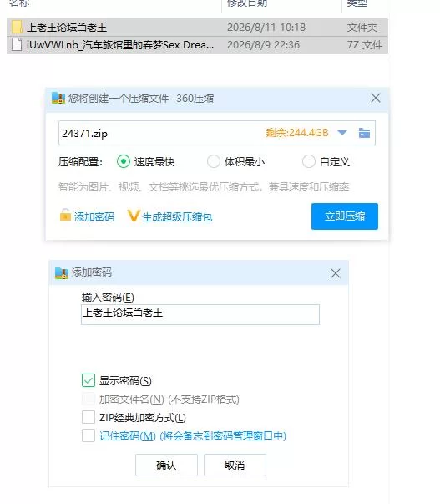This screenshot has height=504, width=440.
Task: Click the 类型 column header
Action: (357, 3)
